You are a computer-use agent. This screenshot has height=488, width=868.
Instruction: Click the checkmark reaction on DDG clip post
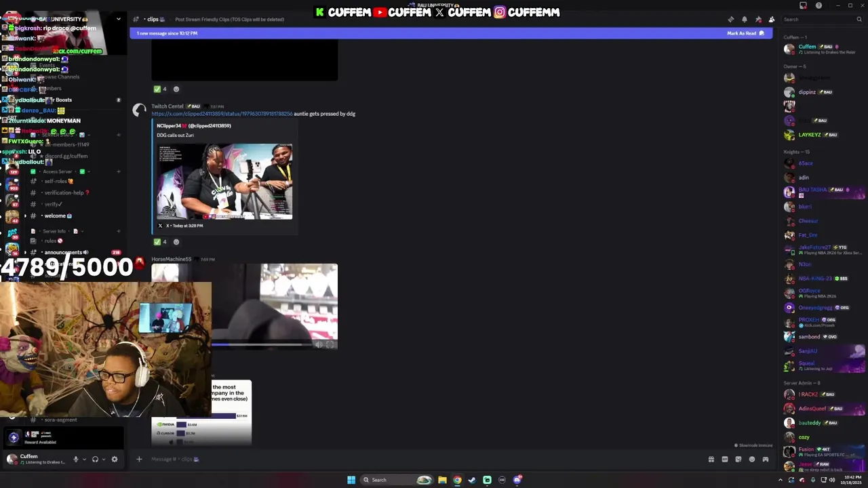pyautogui.click(x=160, y=242)
